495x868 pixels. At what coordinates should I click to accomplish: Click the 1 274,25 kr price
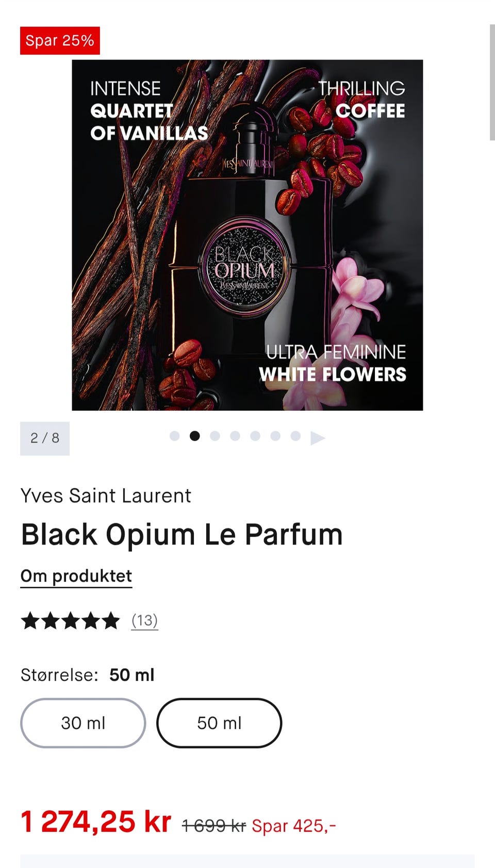[x=96, y=822]
